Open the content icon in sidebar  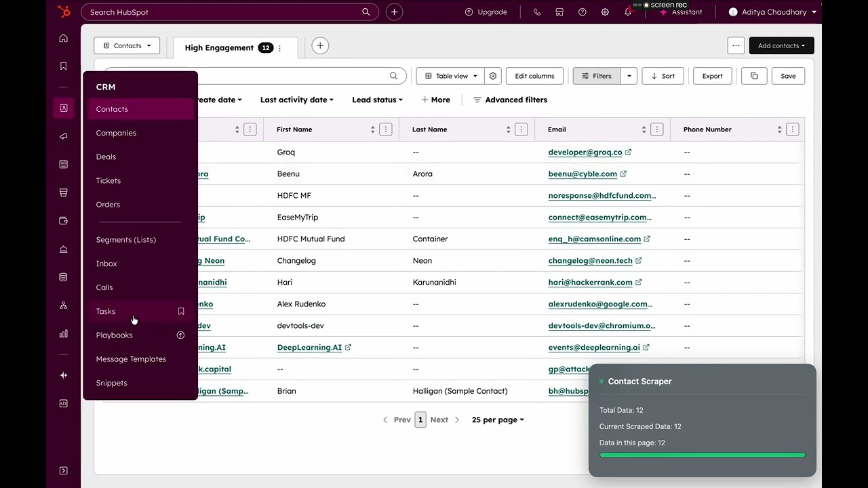pyautogui.click(x=64, y=164)
